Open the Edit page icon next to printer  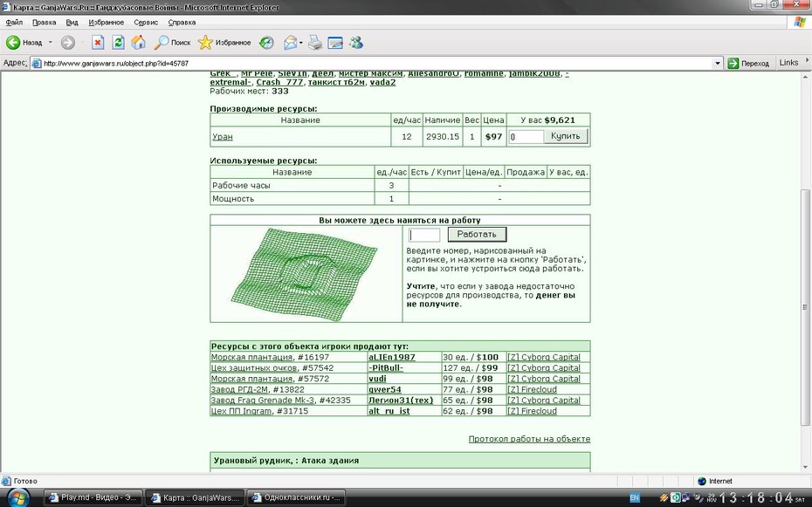[x=335, y=43]
